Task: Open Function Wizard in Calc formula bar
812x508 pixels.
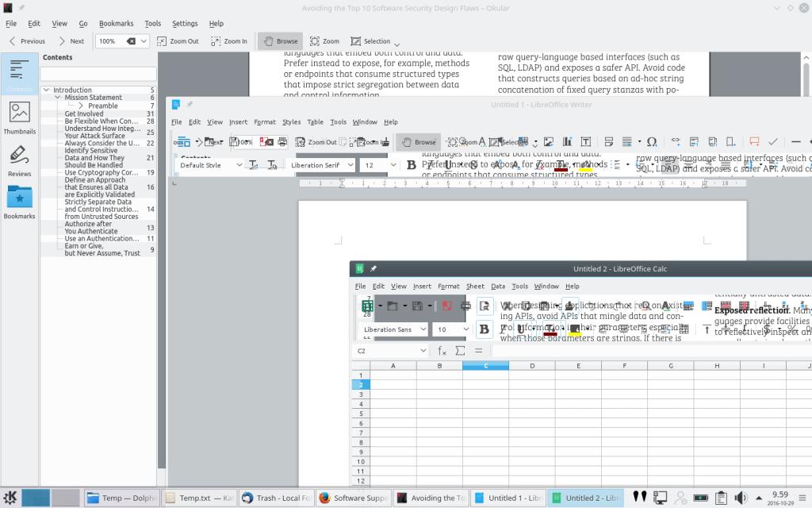Action: click(442, 350)
